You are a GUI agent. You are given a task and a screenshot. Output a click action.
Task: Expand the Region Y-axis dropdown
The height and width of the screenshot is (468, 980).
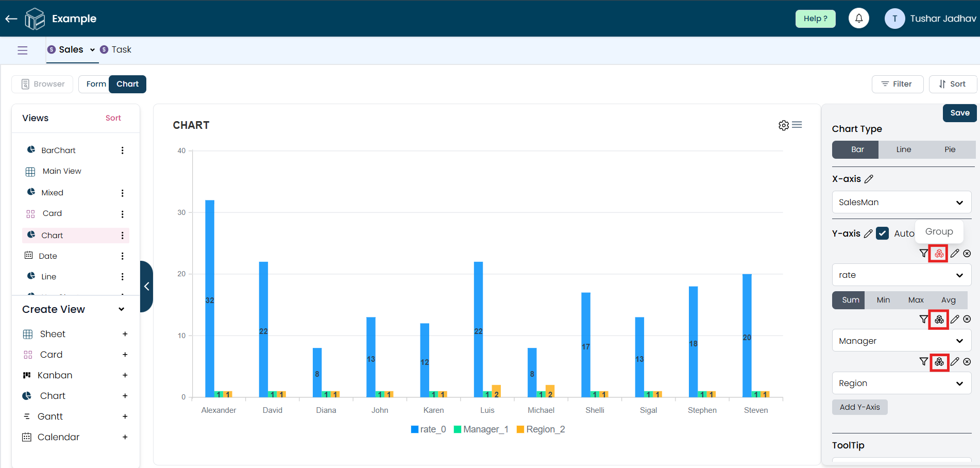click(x=901, y=383)
